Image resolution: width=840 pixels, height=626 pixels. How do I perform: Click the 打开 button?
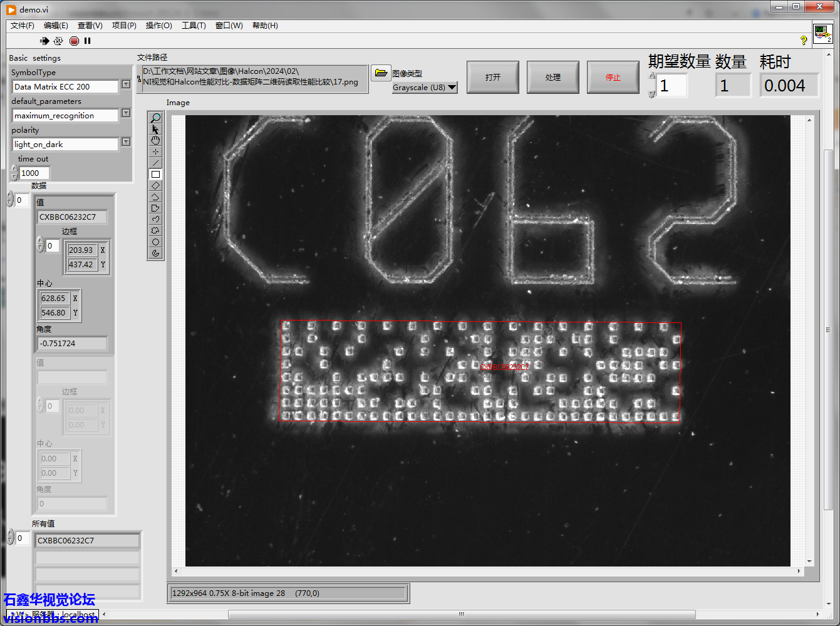pos(493,77)
